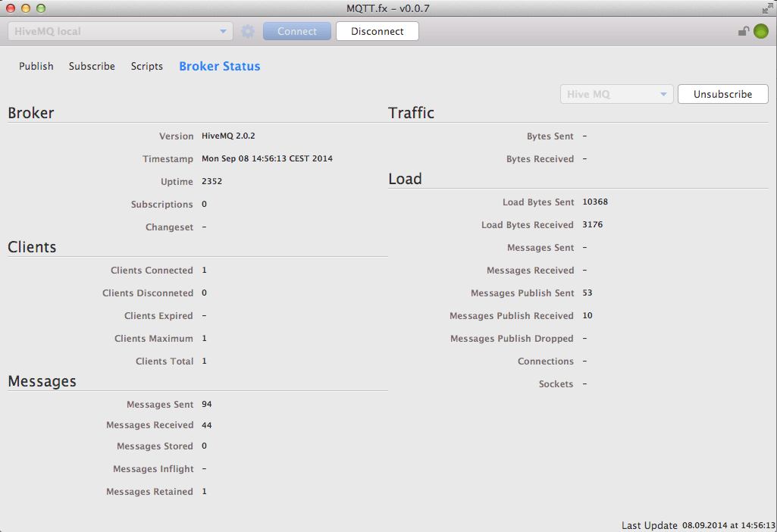Open the HiveMQ local connection profile dropdown
777x532 pixels.
click(x=121, y=31)
